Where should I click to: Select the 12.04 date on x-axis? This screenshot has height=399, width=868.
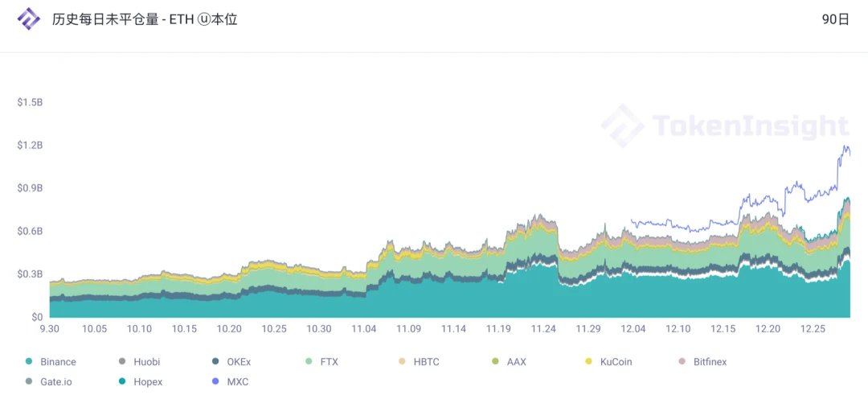(x=633, y=329)
